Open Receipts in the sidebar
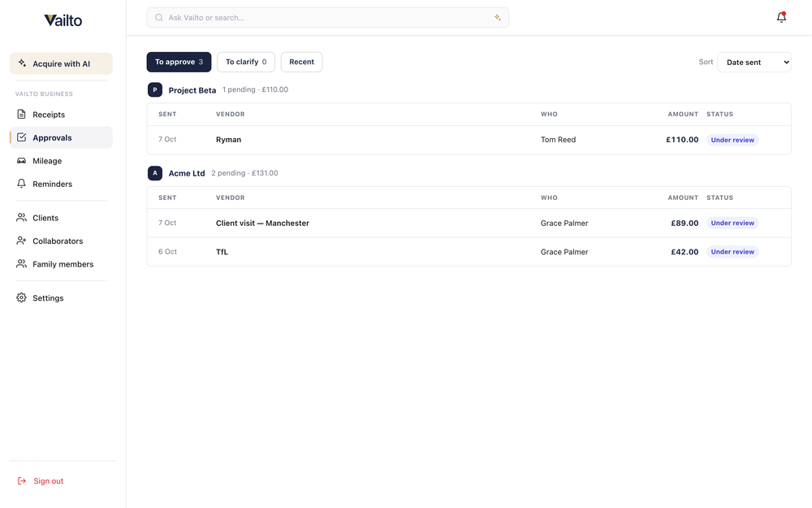812x508 pixels. pyautogui.click(x=61, y=115)
